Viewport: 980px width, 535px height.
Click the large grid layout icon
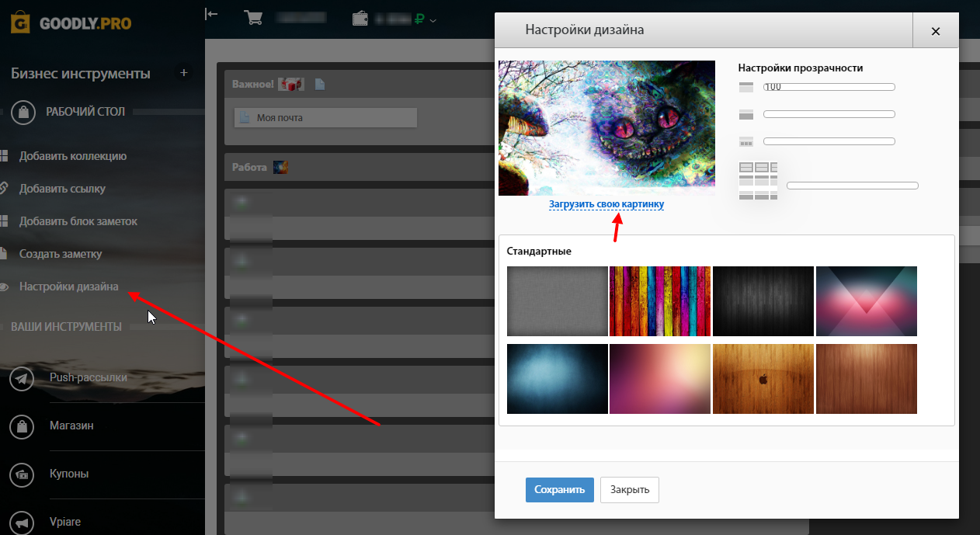coord(758,181)
